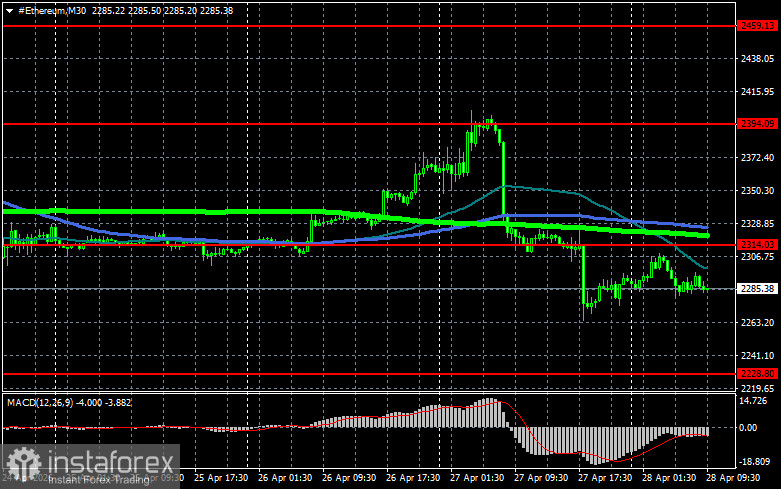Click the 27 Apr 09:30 time label
The image size is (781, 489).
pos(541,478)
